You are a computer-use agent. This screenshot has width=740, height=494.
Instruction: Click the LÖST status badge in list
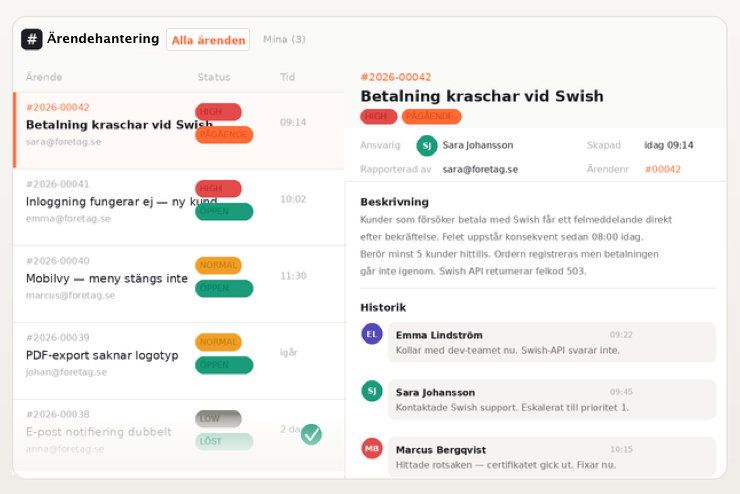224,441
